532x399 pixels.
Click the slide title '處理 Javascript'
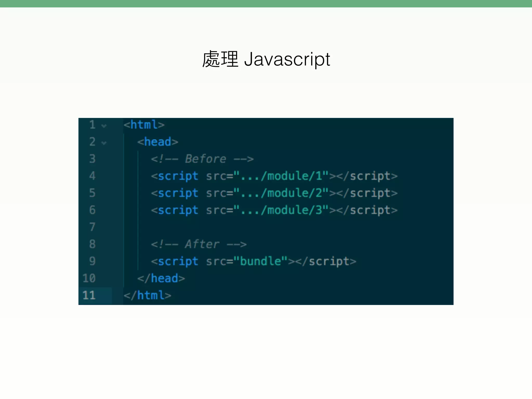click(266, 59)
